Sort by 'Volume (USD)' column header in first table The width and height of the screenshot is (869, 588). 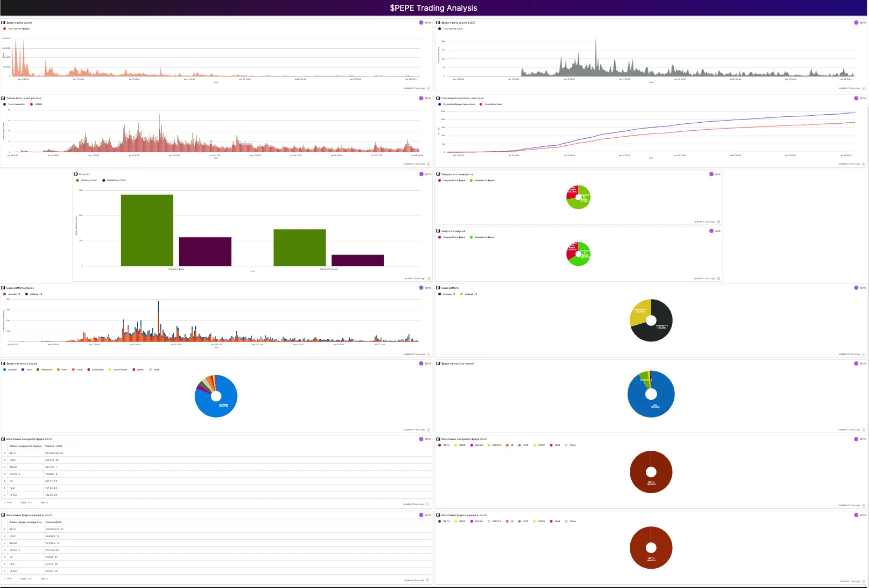coord(53,446)
